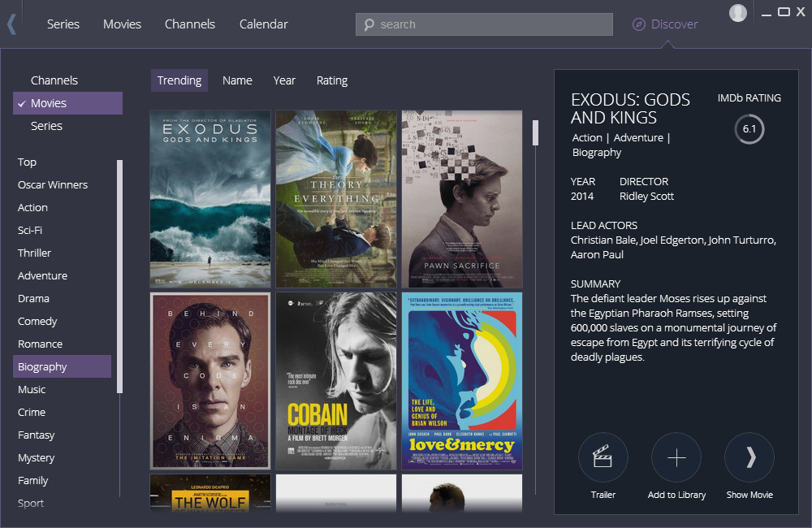
Task: Click the movie grid scrollbar thumb
Action: tap(535, 132)
